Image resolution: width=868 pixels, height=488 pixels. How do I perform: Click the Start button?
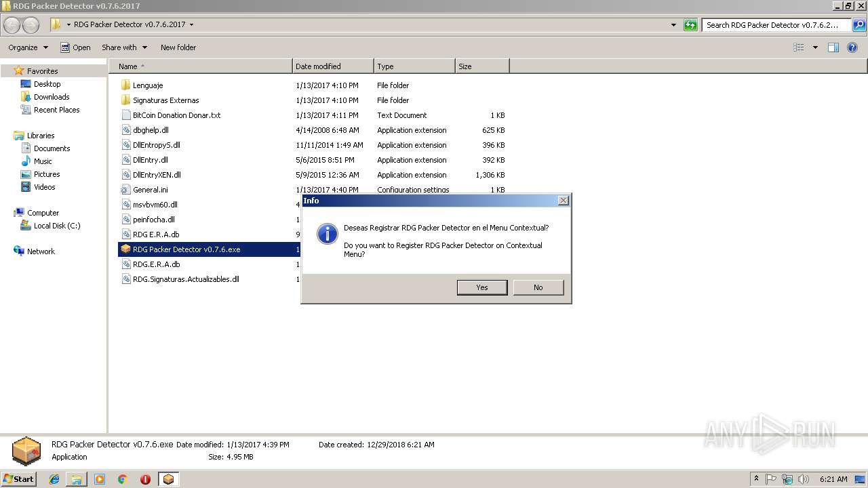(19, 479)
